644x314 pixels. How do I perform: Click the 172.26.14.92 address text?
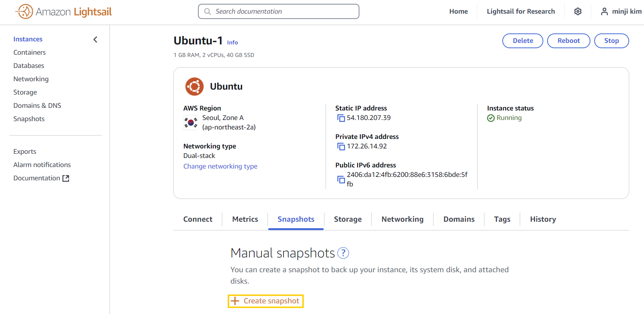(367, 146)
